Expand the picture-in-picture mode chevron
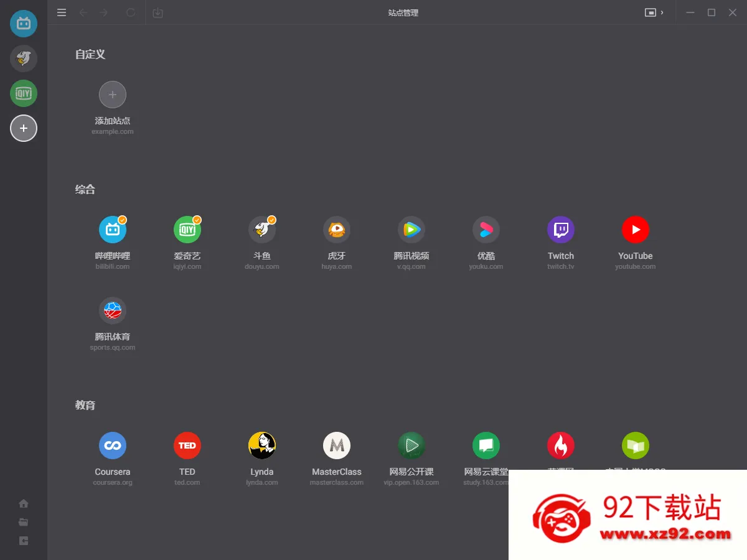Viewport: 747px width, 560px height. point(662,12)
